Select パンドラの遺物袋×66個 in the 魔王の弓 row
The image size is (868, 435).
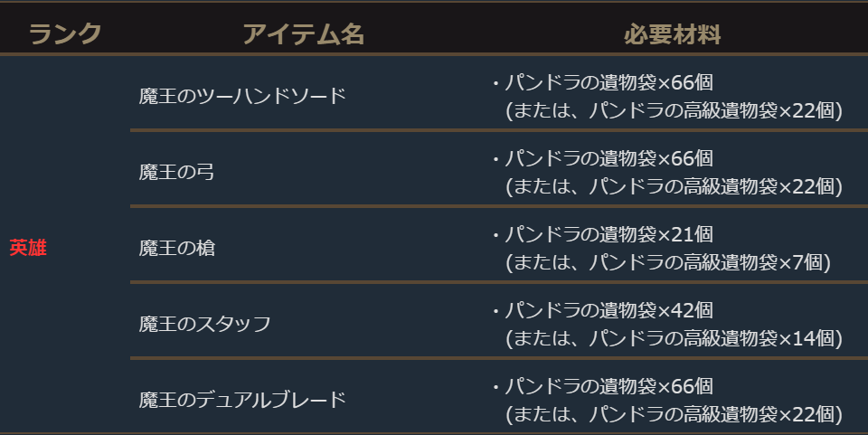click(608, 158)
